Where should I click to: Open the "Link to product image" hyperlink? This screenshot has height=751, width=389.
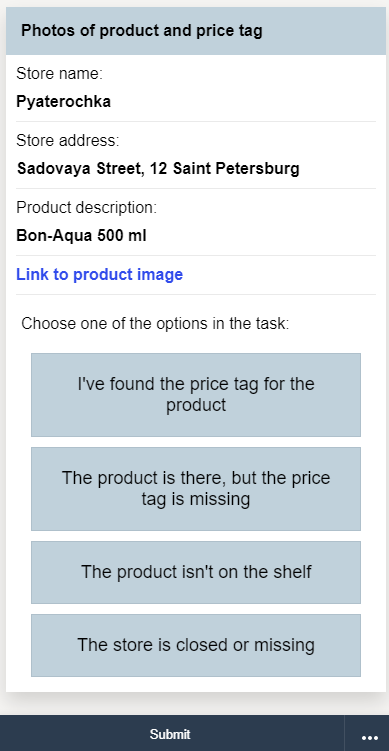coord(100,274)
